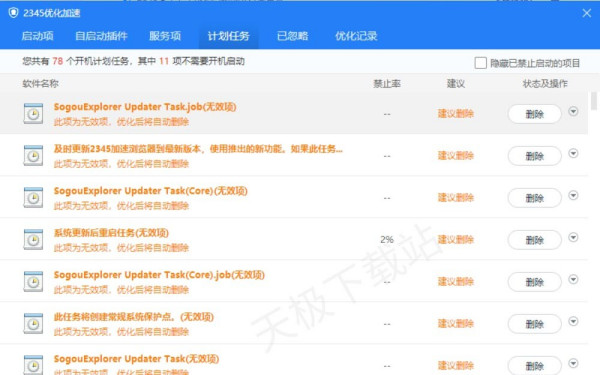
Task: Click the red number 78 in summary
Action: 57,61
